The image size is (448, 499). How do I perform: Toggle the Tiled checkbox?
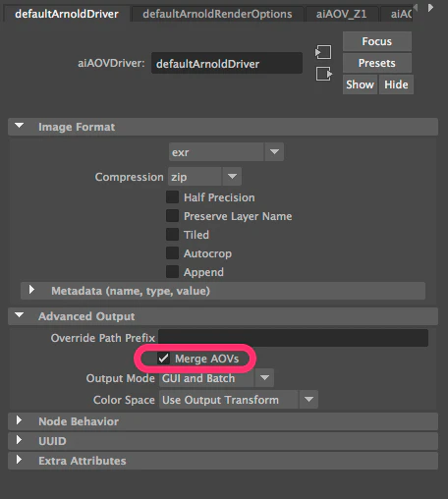point(172,235)
